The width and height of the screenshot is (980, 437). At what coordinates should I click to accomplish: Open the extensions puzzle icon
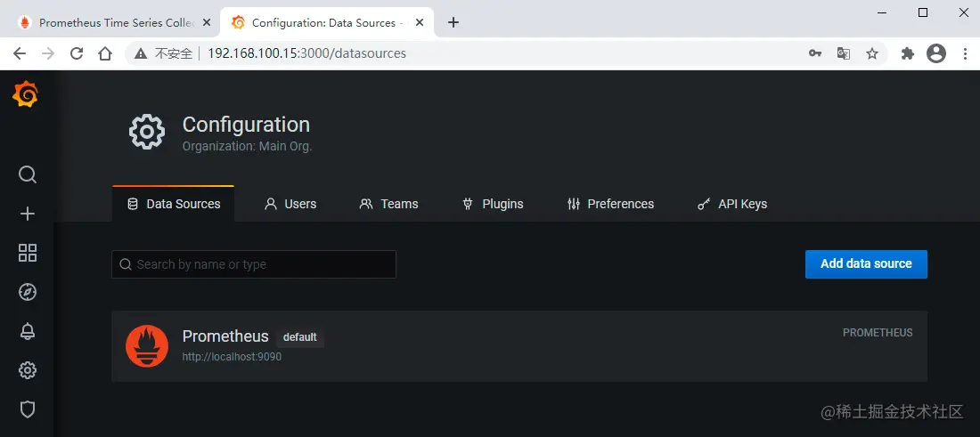click(x=908, y=53)
